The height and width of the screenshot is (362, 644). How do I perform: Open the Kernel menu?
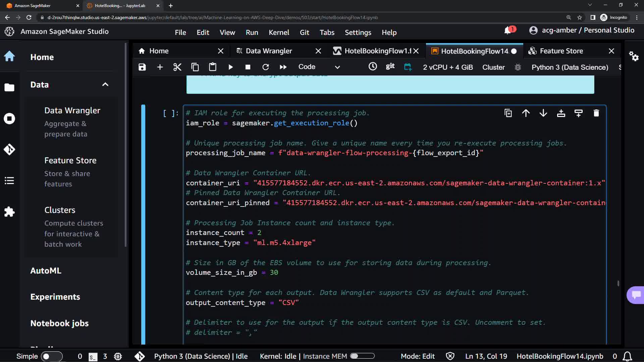click(278, 33)
